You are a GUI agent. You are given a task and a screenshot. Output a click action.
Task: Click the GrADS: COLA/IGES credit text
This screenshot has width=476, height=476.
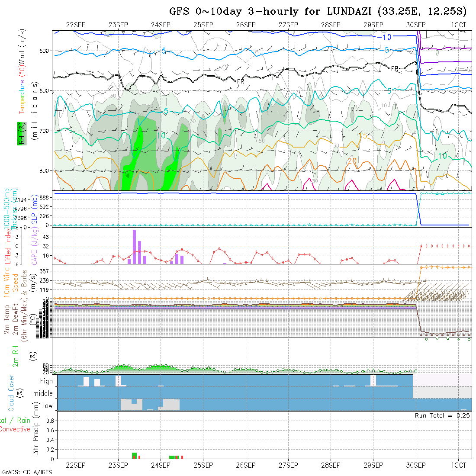tap(27, 472)
